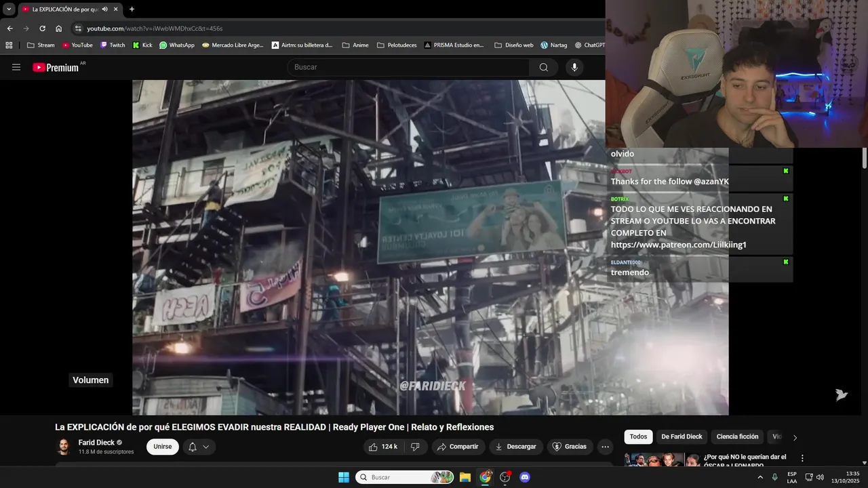Expand the Anime bookmarks folder
The image size is (868, 488).
point(355,45)
